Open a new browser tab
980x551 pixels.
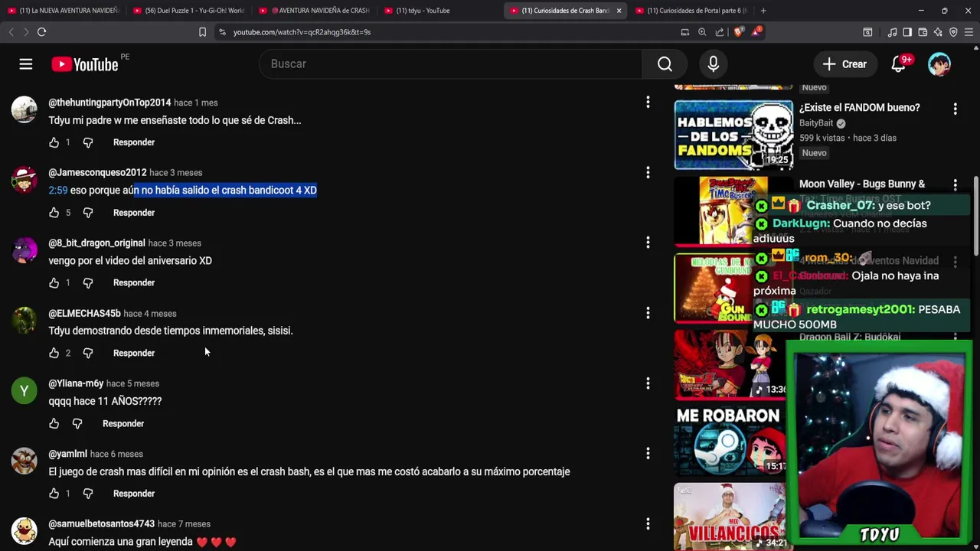pos(763,11)
